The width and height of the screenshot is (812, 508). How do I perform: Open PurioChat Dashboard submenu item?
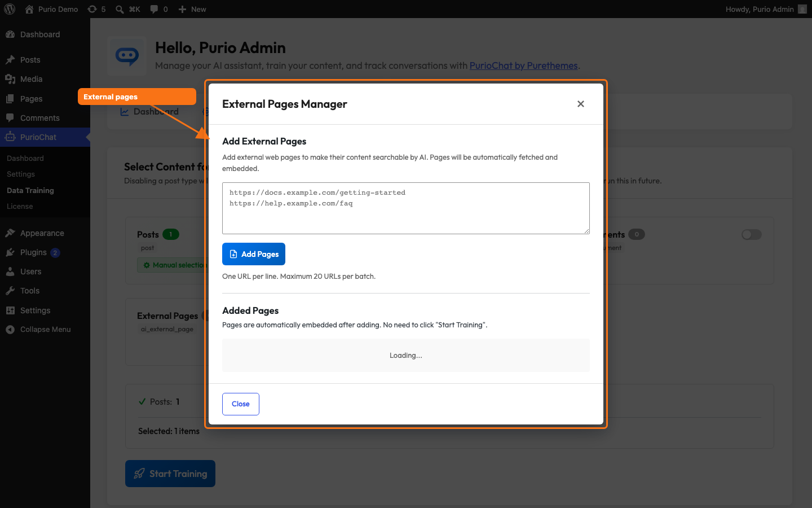[25, 158]
